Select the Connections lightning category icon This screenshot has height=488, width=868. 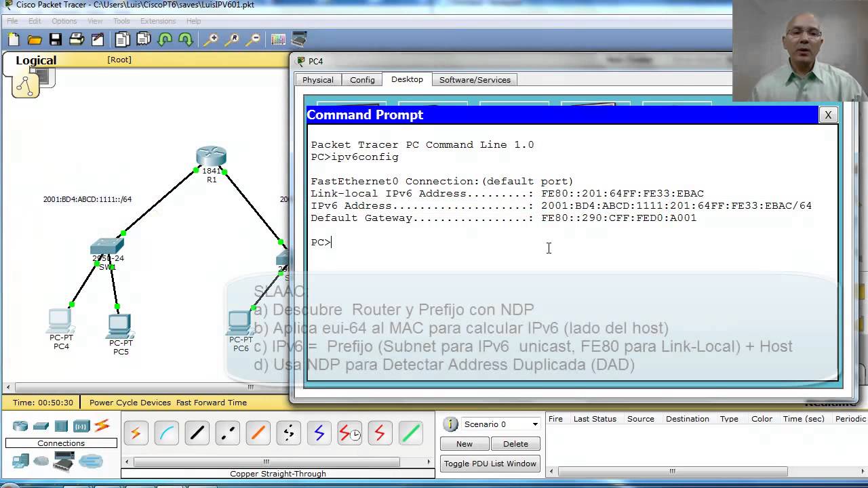pyautogui.click(x=102, y=426)
